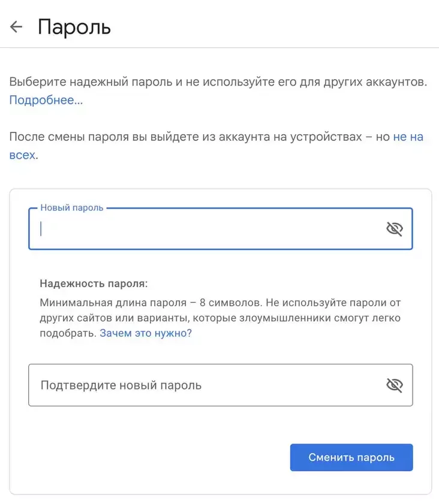The width and height of the screenshot is (439, 504).
Task: Tap the crossed-eye icon in the first password field
Action: [394, 228]
